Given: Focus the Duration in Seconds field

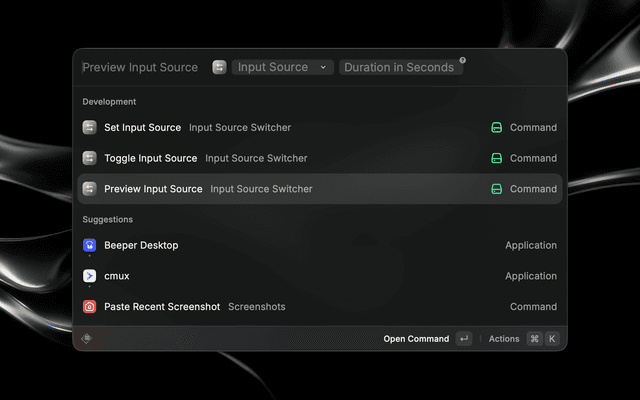Looking at the screenshot, I should (x=398, y=67).
